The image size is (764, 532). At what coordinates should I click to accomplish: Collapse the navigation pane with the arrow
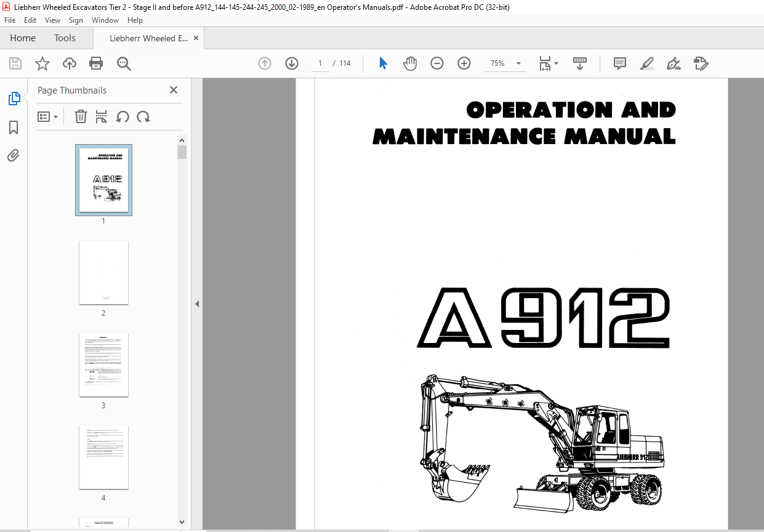tap(197, 304)
